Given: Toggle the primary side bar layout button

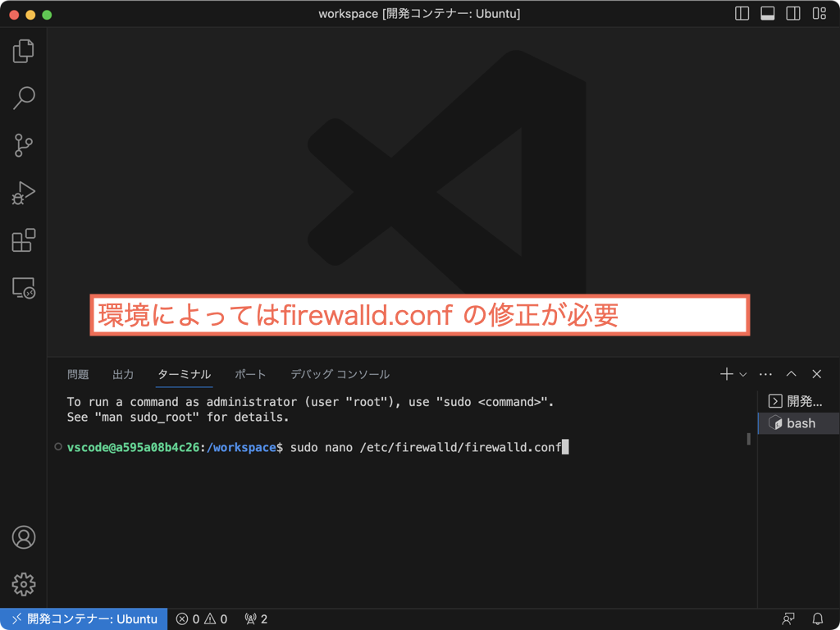Looking at the screenshot, I should pos(742,13).
